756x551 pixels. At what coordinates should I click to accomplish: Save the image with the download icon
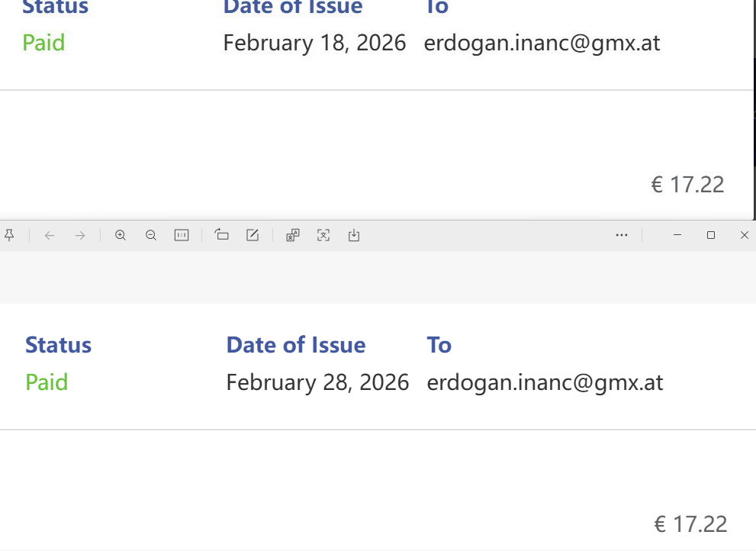[x=354, y=236]
